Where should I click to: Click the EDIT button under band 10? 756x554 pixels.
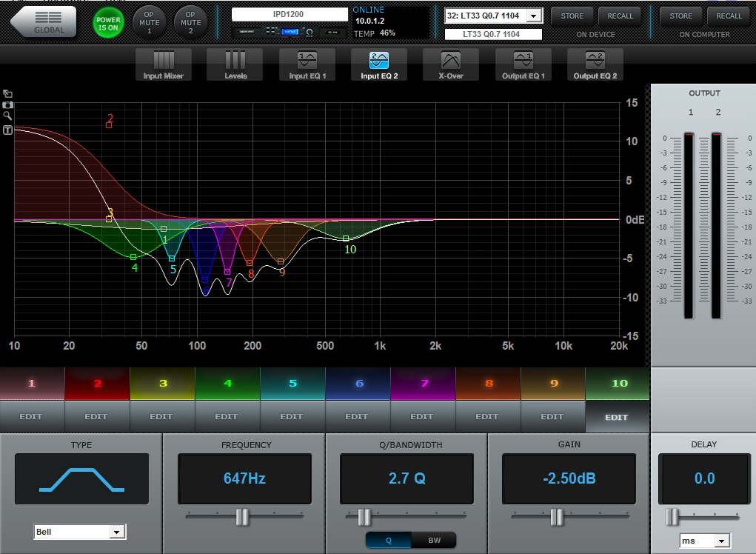617,417
